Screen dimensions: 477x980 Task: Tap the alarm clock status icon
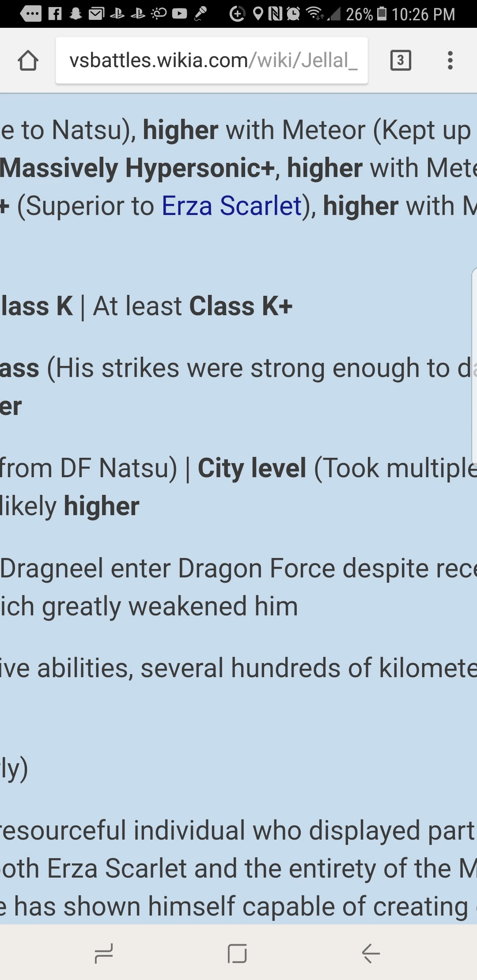[293, 14]
